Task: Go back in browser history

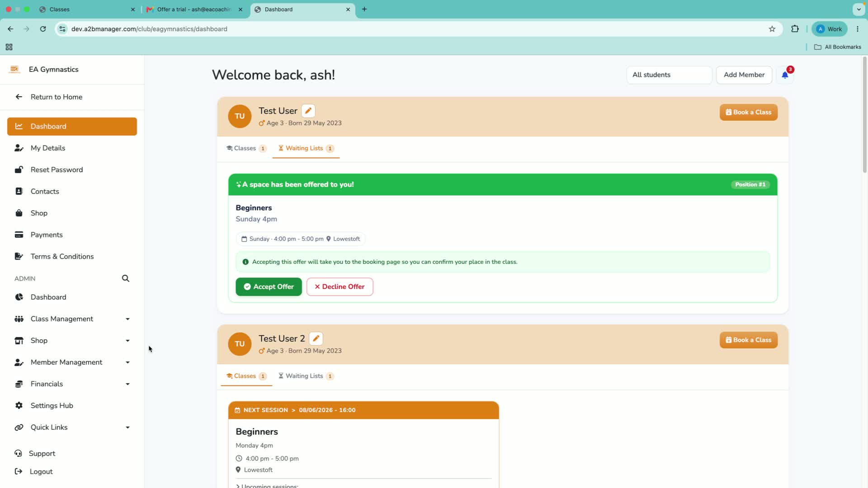Action: pyautogui.click(x=10, y=29)
